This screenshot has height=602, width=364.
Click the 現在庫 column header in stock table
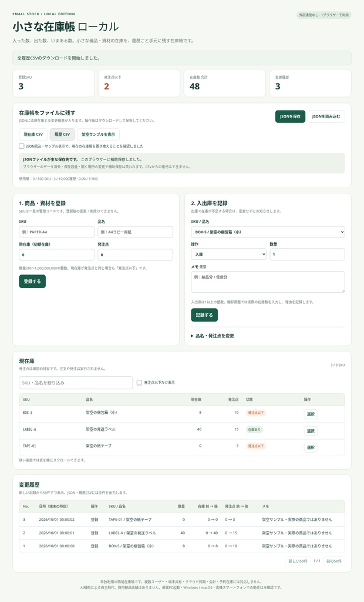click(x=196, y=400)
